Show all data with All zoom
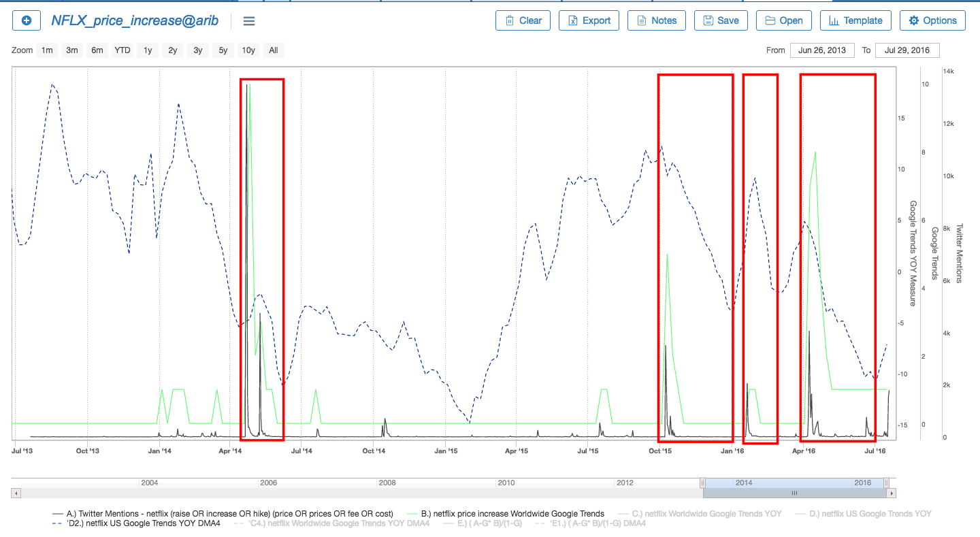The height and width of the screenshot is (537, 980). click(x=273, y=50)
